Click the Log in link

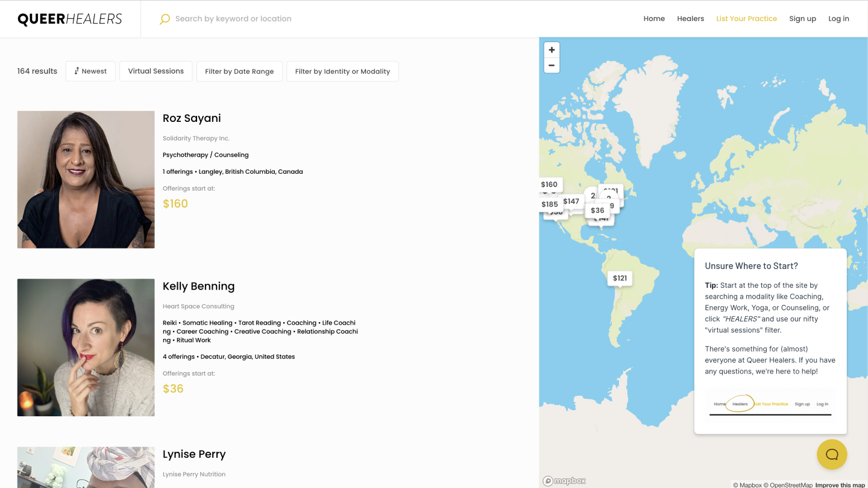tap(838, 19)
